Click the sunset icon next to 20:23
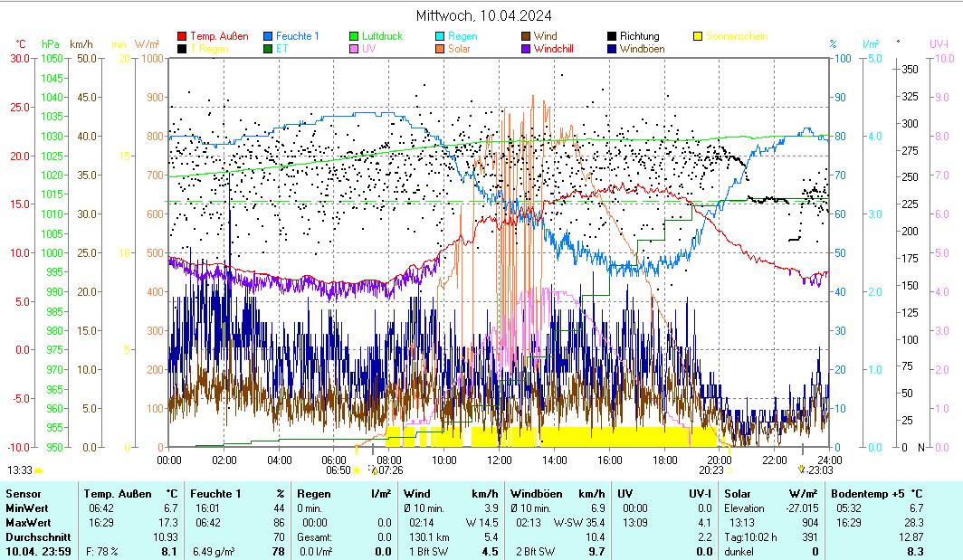 click(x=729, y=470)
